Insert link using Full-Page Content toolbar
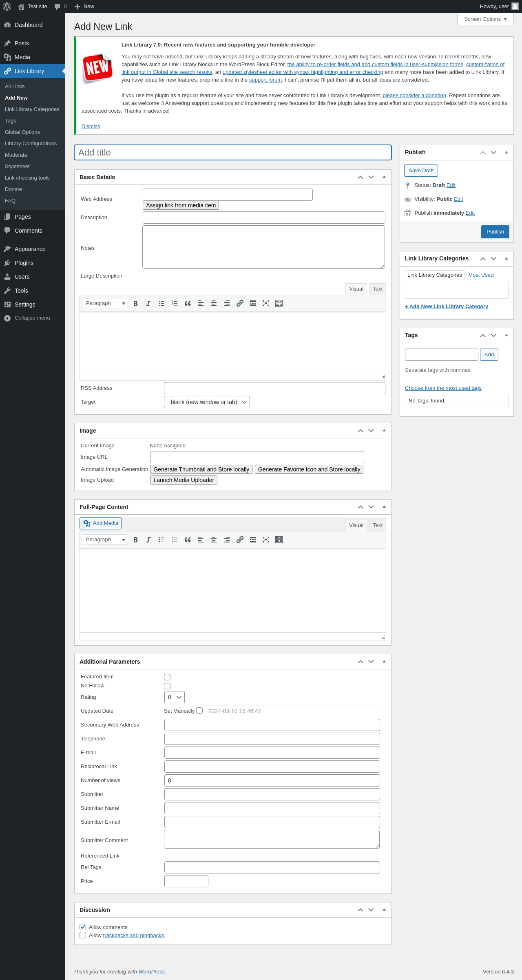 [x=240, y=540]
